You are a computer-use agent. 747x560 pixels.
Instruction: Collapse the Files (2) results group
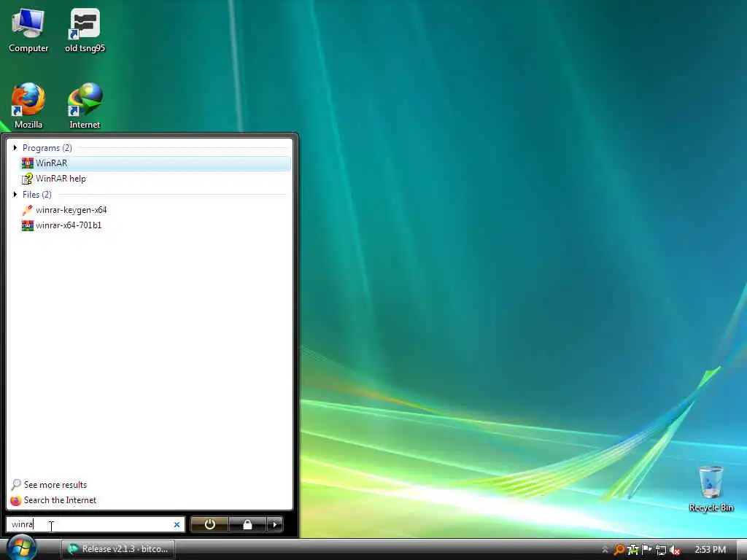[x=15, y=194]
